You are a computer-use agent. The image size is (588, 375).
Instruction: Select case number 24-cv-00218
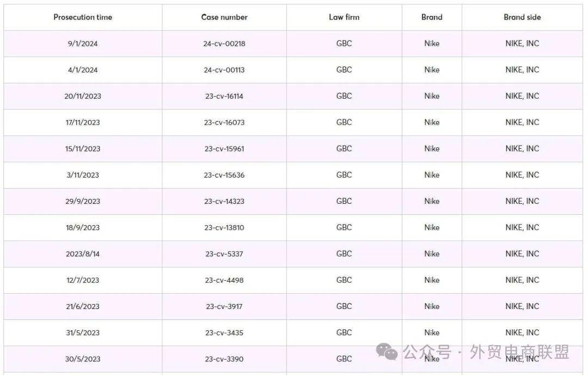[224, 44]
